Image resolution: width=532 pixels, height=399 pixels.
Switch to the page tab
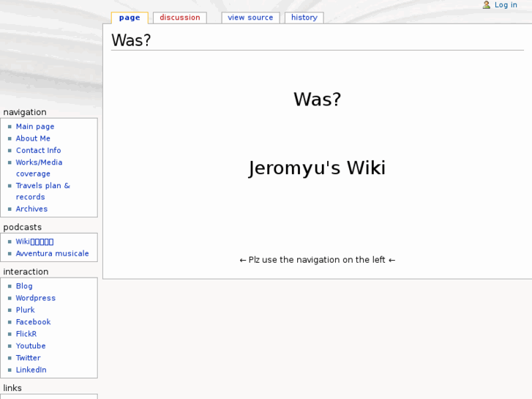pos(130,18)
